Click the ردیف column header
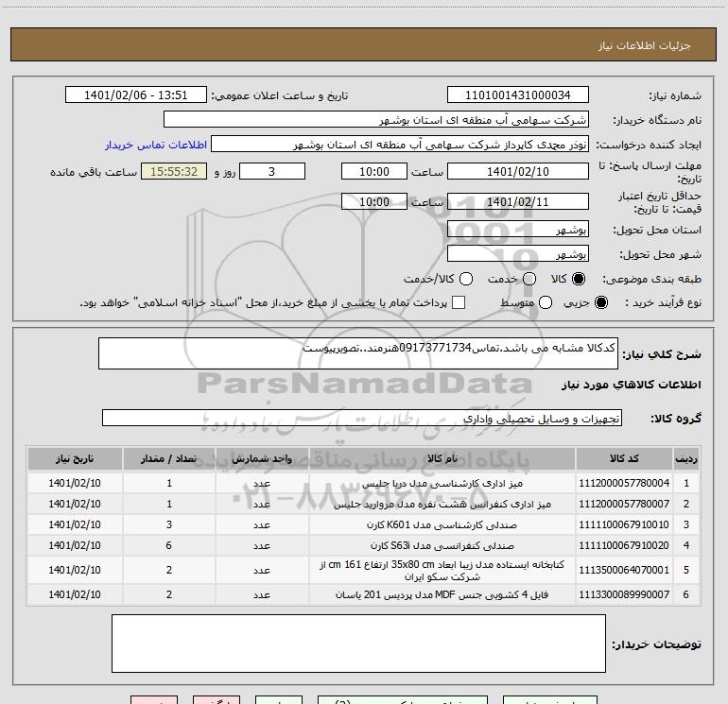This screenshot has width=728, height=704. click(x=686, y=459)
